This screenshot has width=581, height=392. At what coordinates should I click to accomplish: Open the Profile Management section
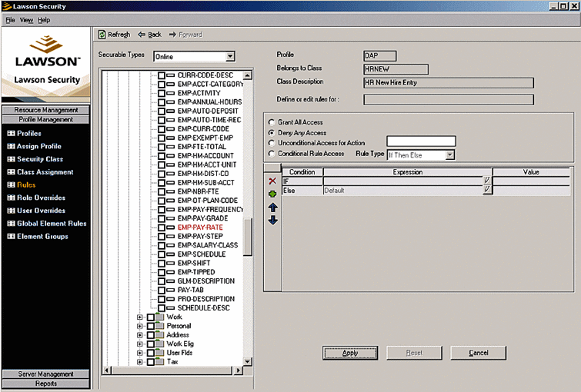click(45, 120)
